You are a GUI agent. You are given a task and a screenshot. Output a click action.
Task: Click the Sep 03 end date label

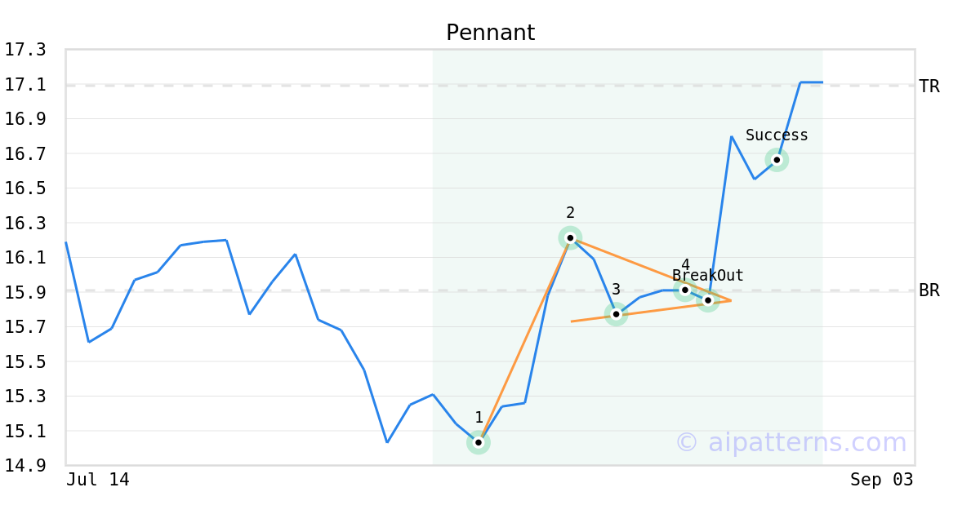[x=881, y=480]
